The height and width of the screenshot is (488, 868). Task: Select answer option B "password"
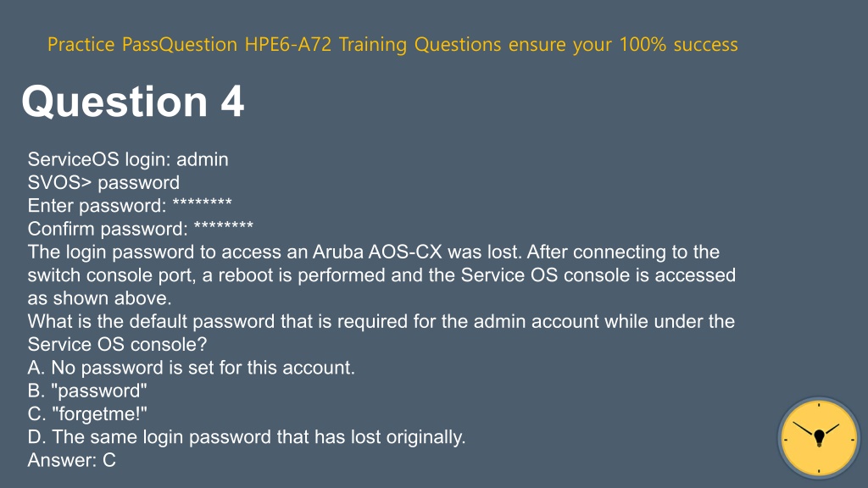pyautogui.click(x=87, y=391)
